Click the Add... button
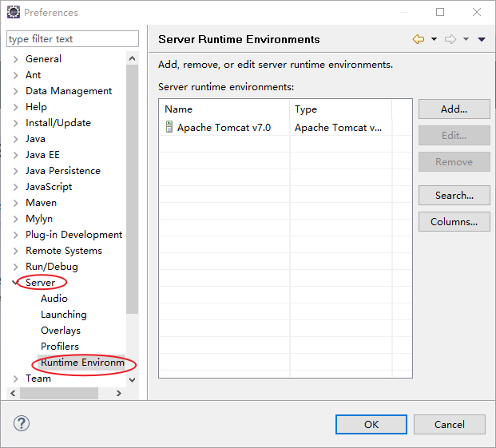Image resolution: width=496 pixels, height=448 pixels. [454, 109]
